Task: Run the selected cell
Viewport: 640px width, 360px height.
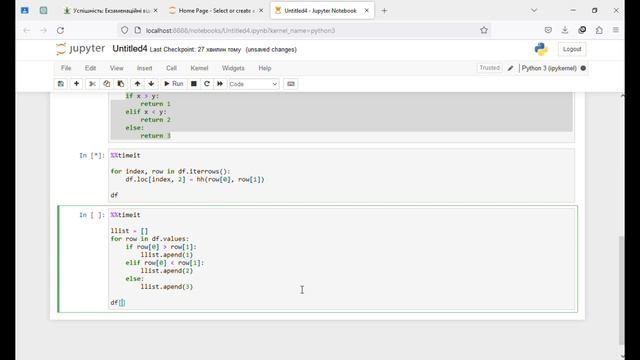Action: pyautogui.click(x=173, y=84)
